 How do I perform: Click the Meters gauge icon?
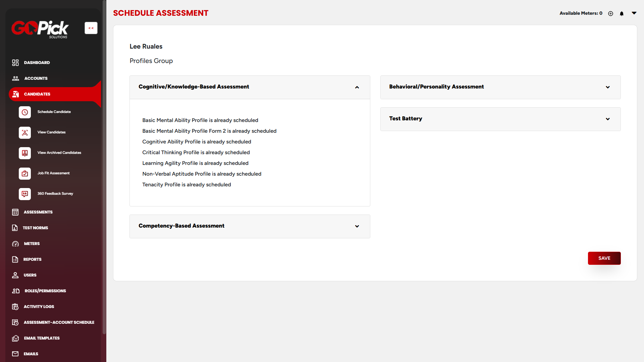point(15,244)
